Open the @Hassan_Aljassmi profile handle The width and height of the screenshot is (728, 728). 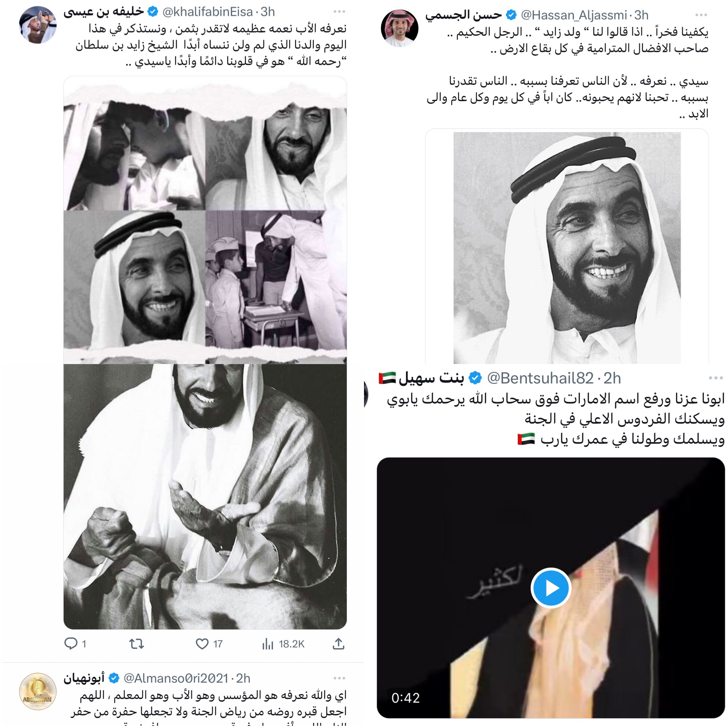click(x=574, y=15)
